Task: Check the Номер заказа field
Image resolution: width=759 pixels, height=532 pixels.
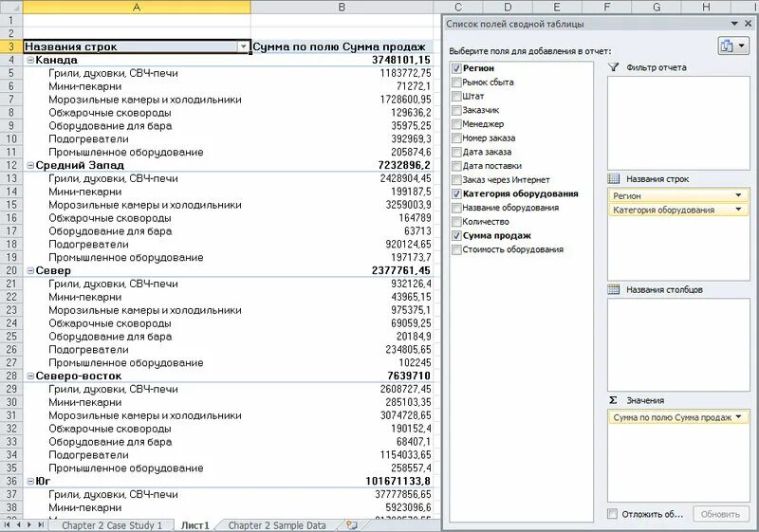Action: [x=456, y=138]
